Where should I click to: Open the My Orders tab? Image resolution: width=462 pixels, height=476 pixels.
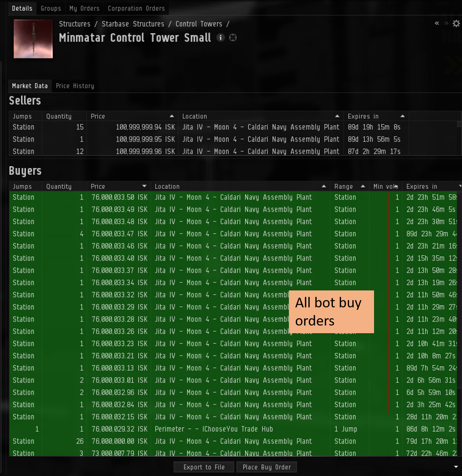click(84, 8)
